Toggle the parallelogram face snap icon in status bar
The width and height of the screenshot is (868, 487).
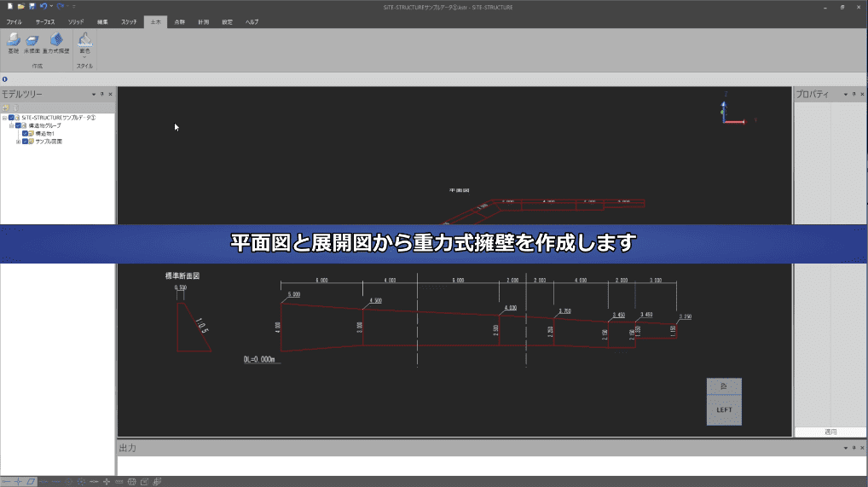(31, 482)
